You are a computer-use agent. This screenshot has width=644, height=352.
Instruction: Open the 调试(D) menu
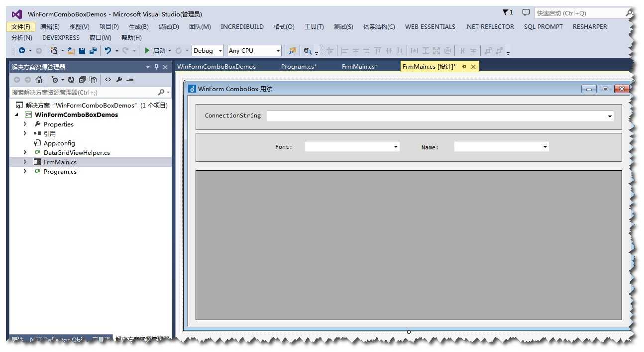[x=169, y=27]
